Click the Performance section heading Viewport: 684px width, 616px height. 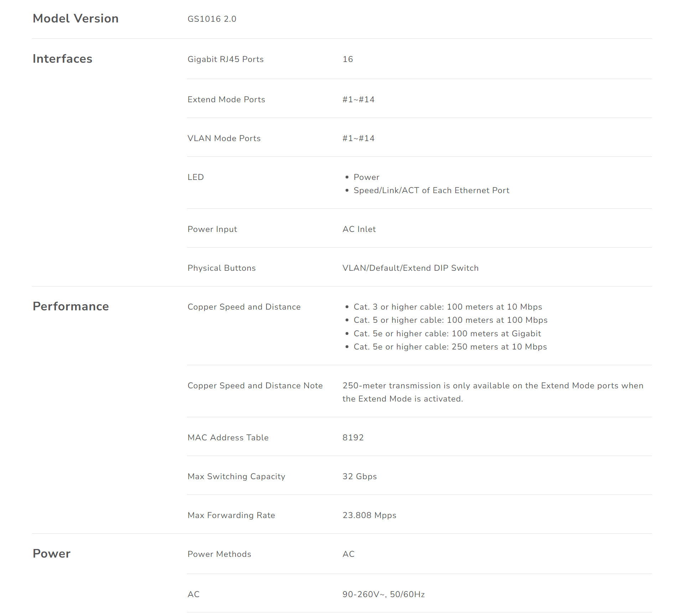[71, 306]
